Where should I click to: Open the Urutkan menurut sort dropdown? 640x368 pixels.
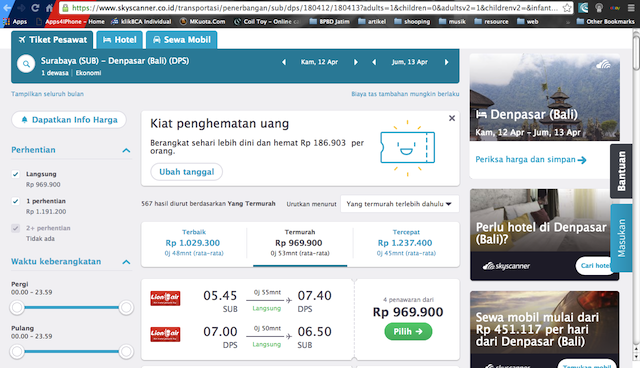point(400,204)
